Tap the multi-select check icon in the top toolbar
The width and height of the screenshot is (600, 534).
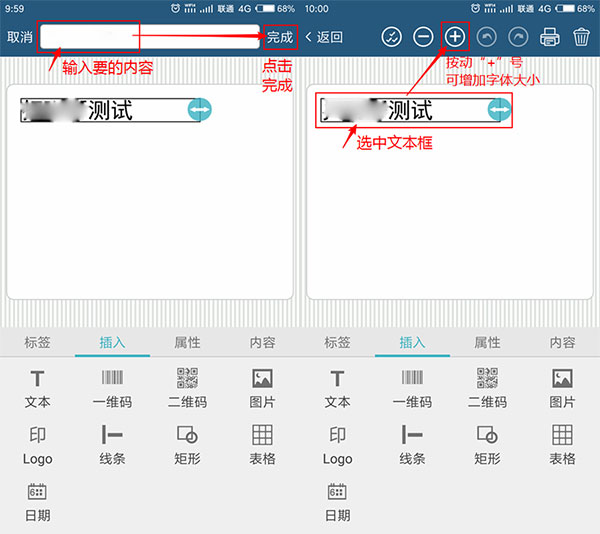click(392, 37)
